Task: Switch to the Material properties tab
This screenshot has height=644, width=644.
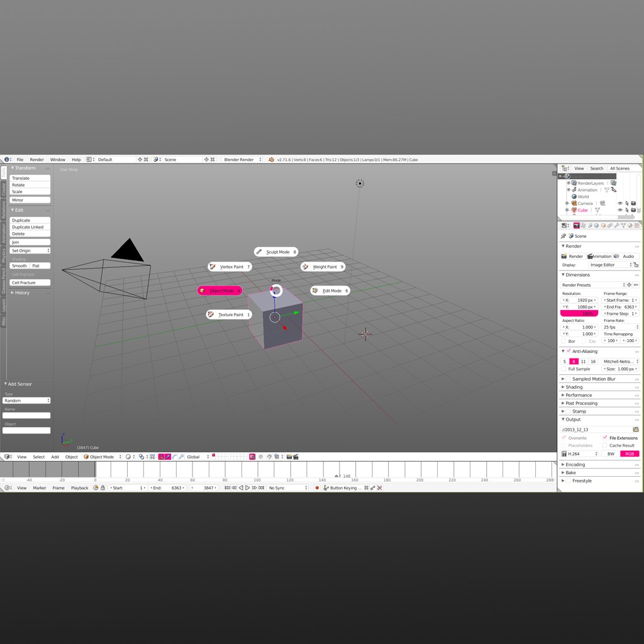Action: point(630,225)
